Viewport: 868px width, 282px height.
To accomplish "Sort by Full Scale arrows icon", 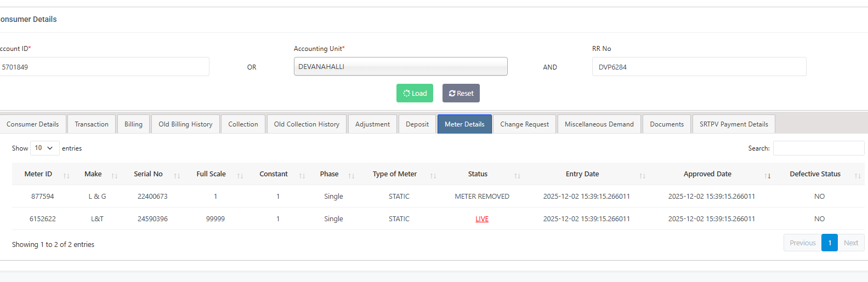I will coord(240,176).
